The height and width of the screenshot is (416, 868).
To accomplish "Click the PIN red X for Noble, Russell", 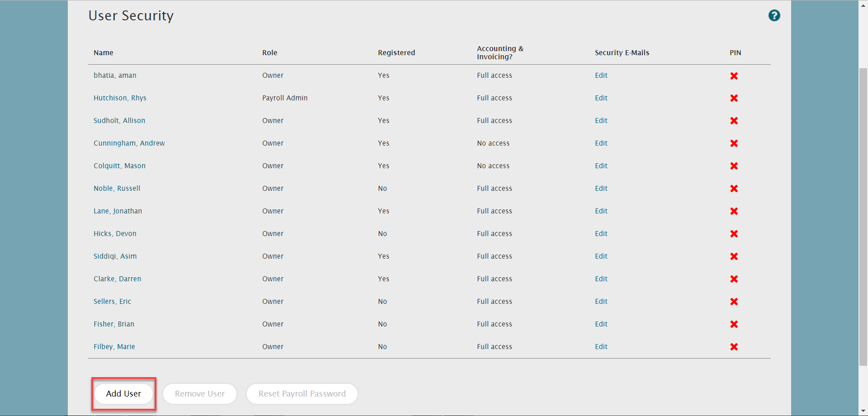I will pyautogui.click(x=734, y=189).
